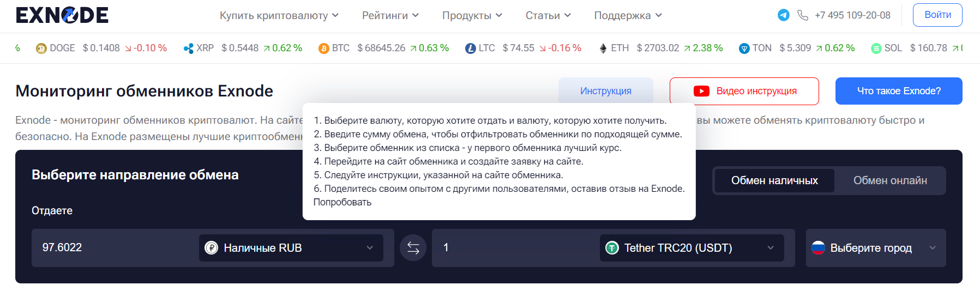Click the 97.6022 amount input field
The width and height of the screenshot is (980, 291).
tap(115, 248)
